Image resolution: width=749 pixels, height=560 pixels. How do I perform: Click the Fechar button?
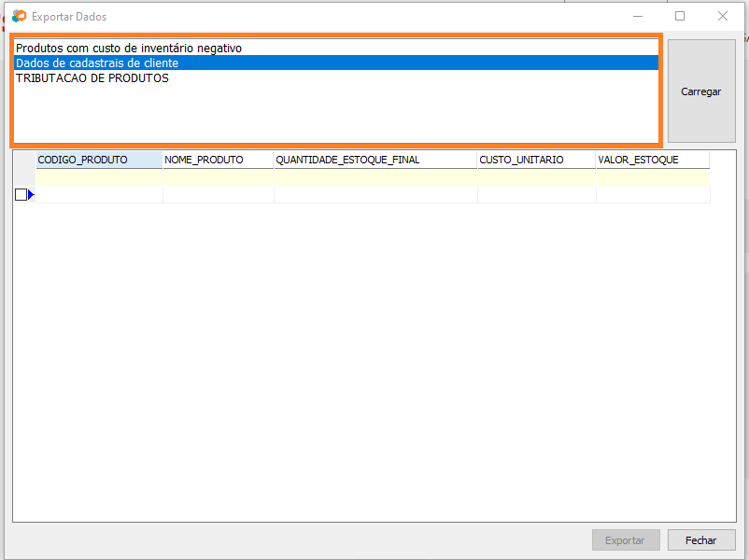pos(700,540)
